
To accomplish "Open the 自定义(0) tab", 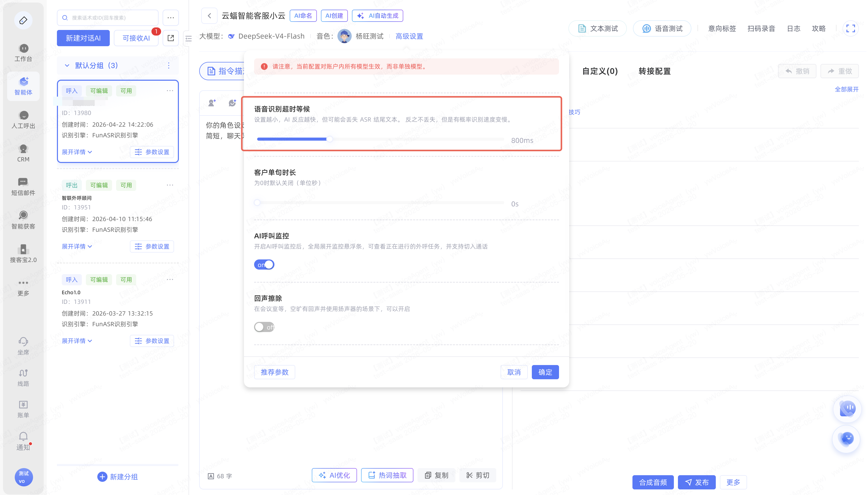I will [599, 71].
